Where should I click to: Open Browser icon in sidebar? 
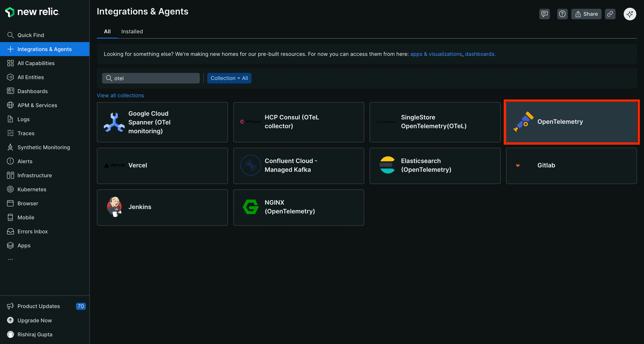click(x=10, y=203)
